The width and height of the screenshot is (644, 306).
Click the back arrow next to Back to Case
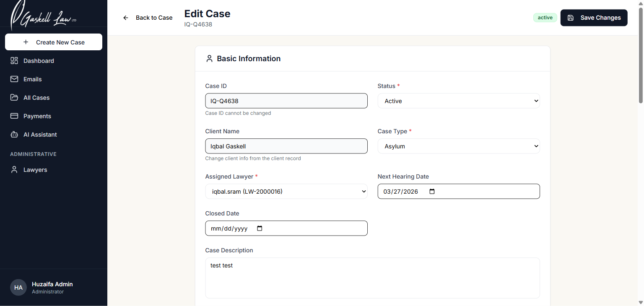point(125,18)
